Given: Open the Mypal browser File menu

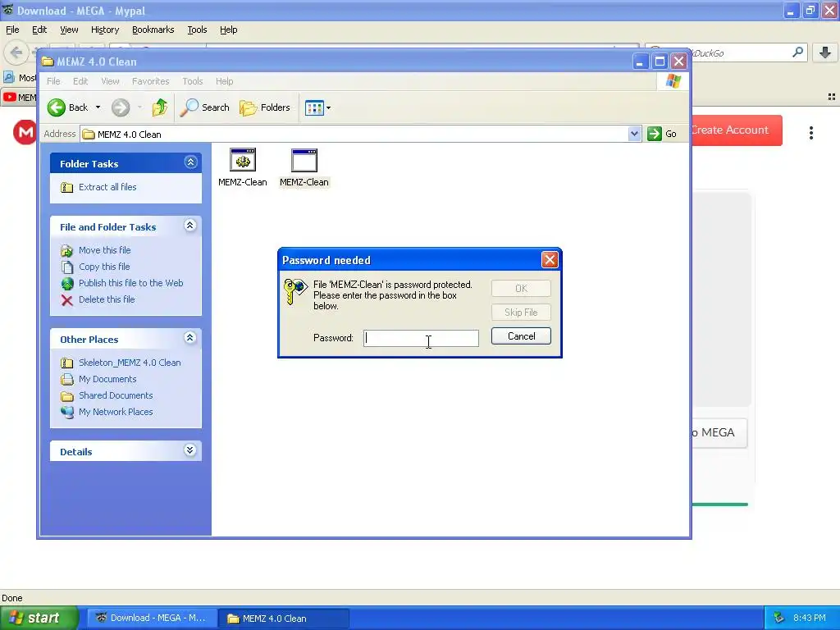Looking at the screenshot, I should [x=12, y=30].
